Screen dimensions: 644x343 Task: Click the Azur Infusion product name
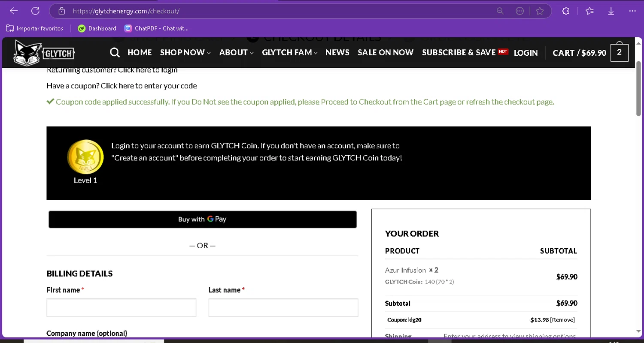(x=405, y=270)
